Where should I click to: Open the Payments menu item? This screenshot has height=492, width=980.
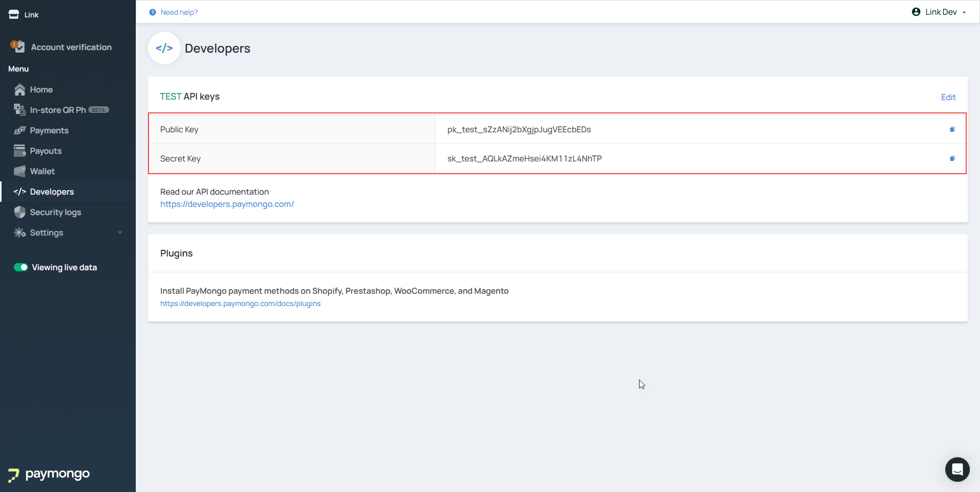point(49,130)
